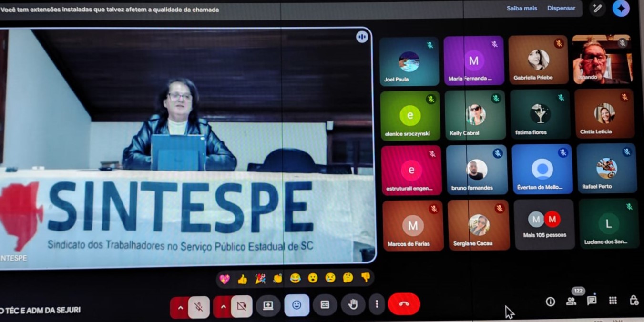Show participants list with 122 badge

pos(571,301)
